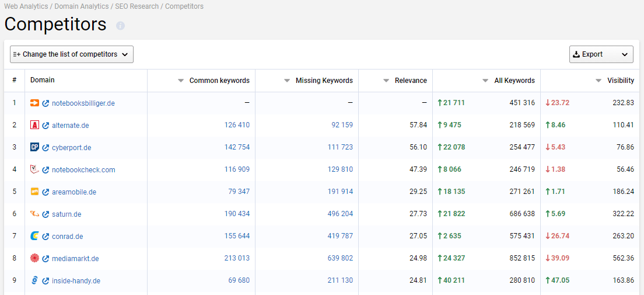Screen dimensions: 644x295
Task: Click the info icon beside Competitors title
Action: point(120,26)
